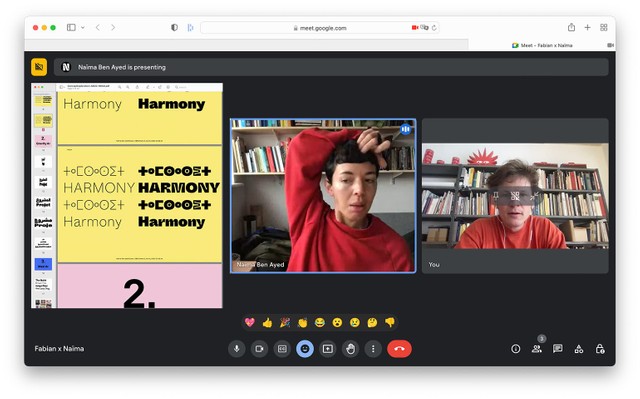Click the yellow presentation-off icon

(x=39, y=67)
